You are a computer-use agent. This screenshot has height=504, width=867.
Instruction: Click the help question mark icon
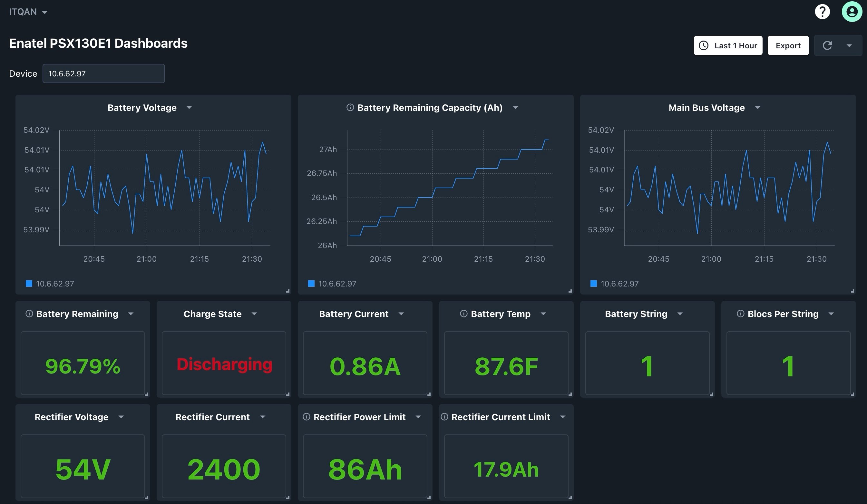point(822,12)
